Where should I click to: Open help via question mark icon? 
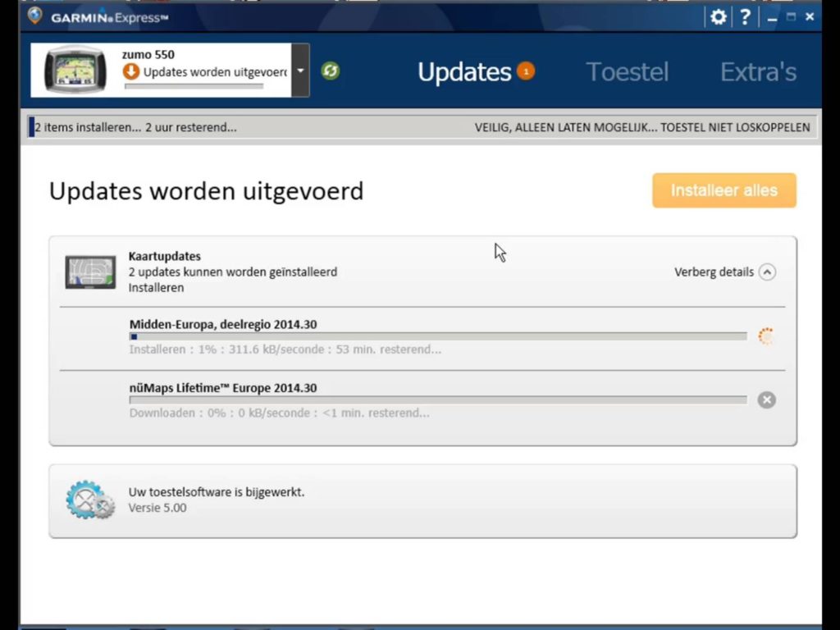[x=745, y=17]
